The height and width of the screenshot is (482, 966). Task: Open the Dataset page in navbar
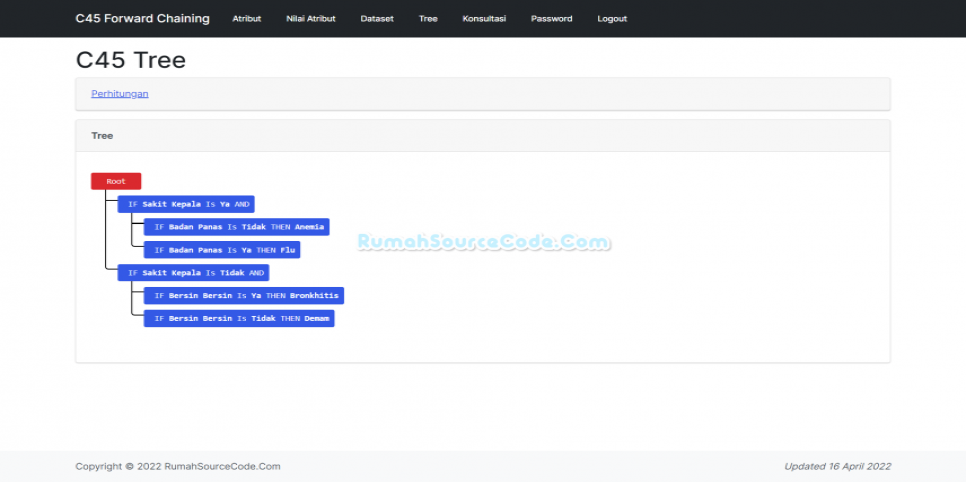(377, 19)
